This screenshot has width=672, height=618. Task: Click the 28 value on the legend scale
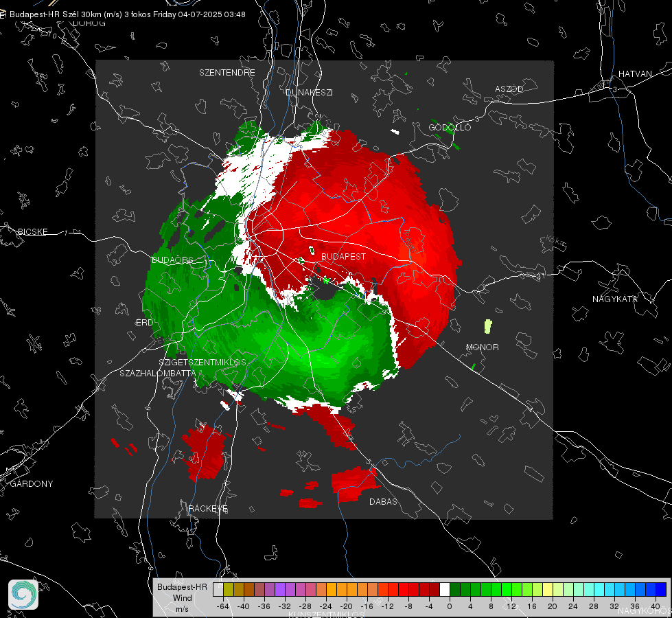click(594, 606)
